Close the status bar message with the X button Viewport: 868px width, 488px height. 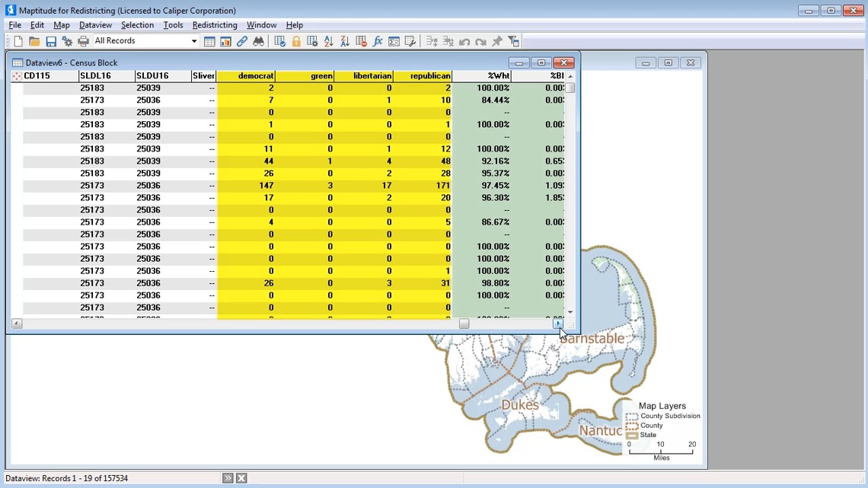pos(241,477)
